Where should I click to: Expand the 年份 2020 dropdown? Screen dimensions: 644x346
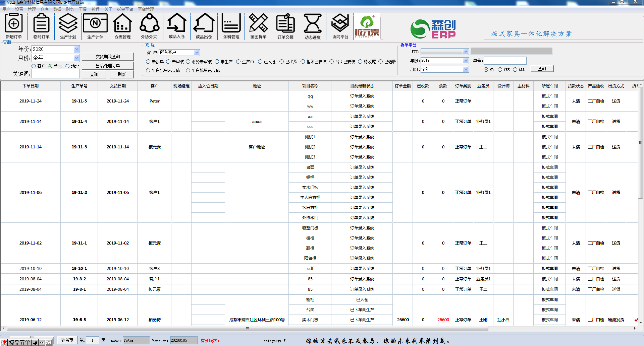click(76, 49)
